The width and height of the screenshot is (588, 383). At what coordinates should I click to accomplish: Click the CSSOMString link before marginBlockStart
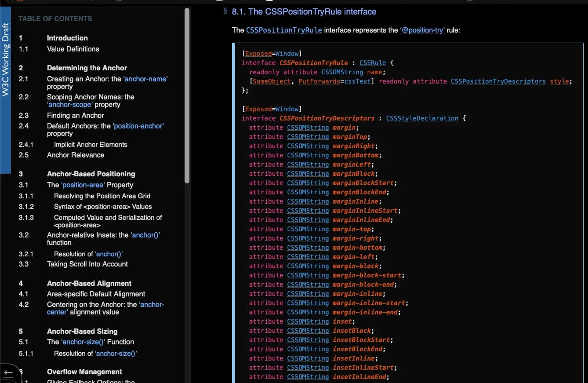pyautogui.click(x=308, y=183)
